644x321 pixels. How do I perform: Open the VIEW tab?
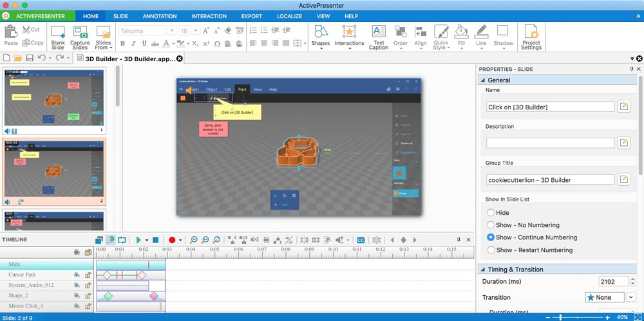[x=323, y=16]
